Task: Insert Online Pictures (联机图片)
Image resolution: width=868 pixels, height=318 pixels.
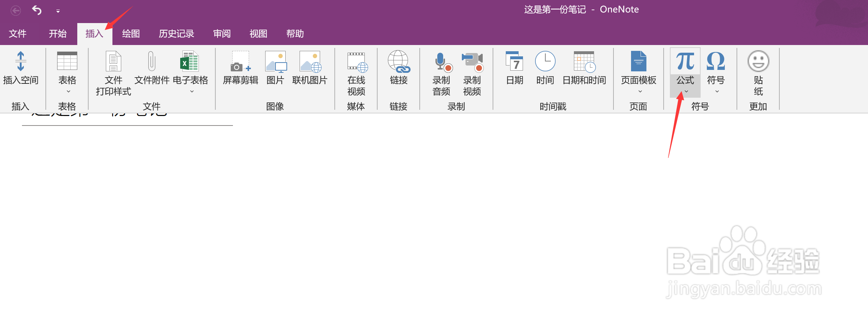Action: pyautogui.click(x=310, y=61)
